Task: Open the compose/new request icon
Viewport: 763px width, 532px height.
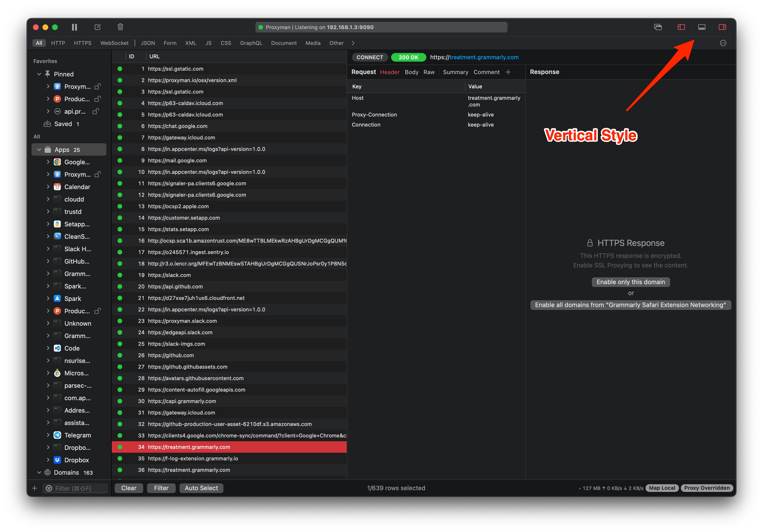Action: pyautogui.click(x=97, y=27)
